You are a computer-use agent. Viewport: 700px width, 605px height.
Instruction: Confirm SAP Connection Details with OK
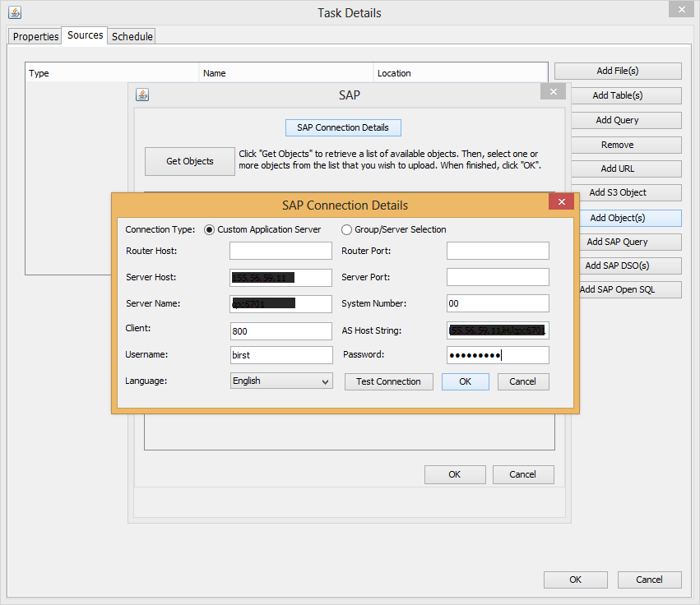(x=466, y=382)
